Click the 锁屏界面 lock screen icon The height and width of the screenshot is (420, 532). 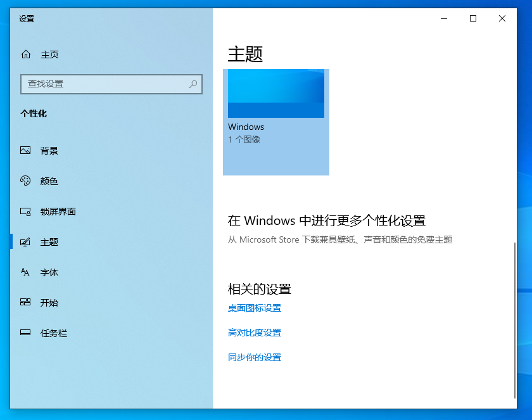(25, 212)
